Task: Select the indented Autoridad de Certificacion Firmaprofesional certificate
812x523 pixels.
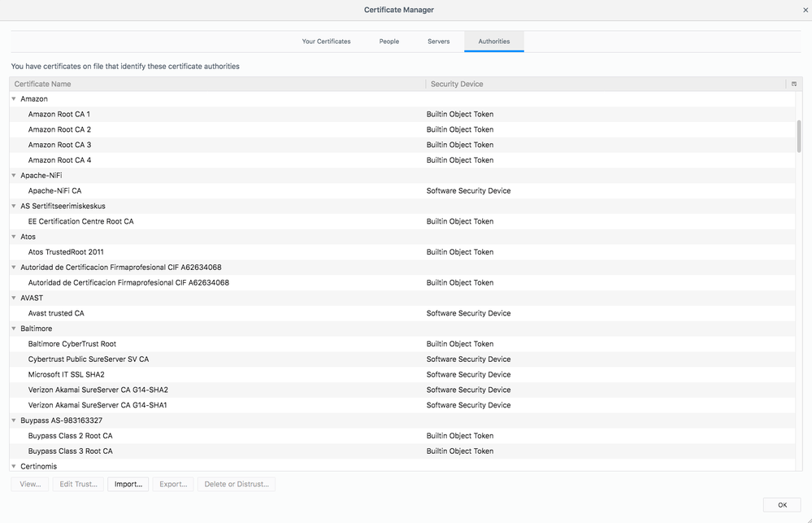Action: 402,282
